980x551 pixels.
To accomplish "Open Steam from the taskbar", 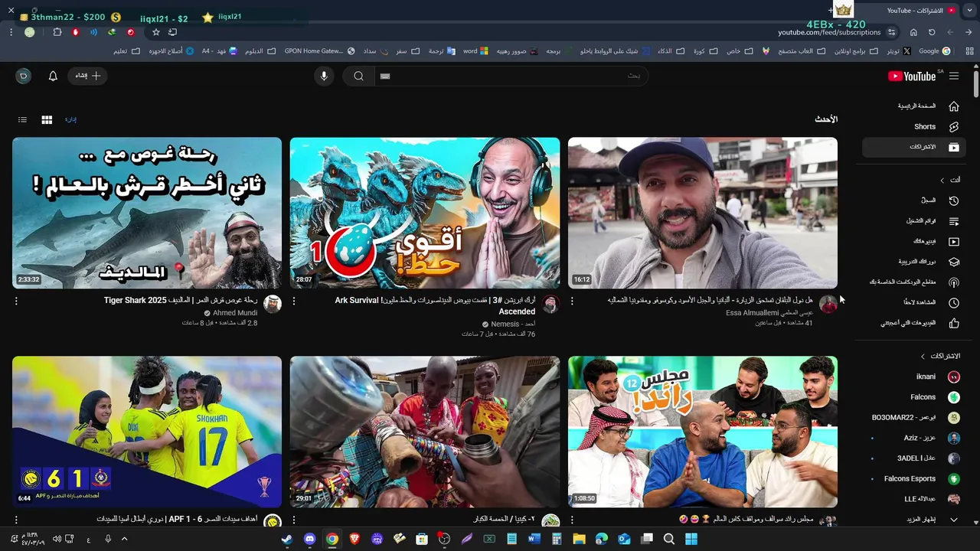I will point(286,539).
